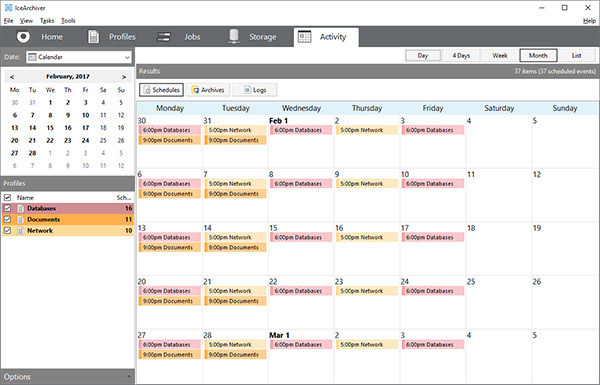The image size is (600, 385).
Task: Show the Logs results
Action: pos(255,90)
